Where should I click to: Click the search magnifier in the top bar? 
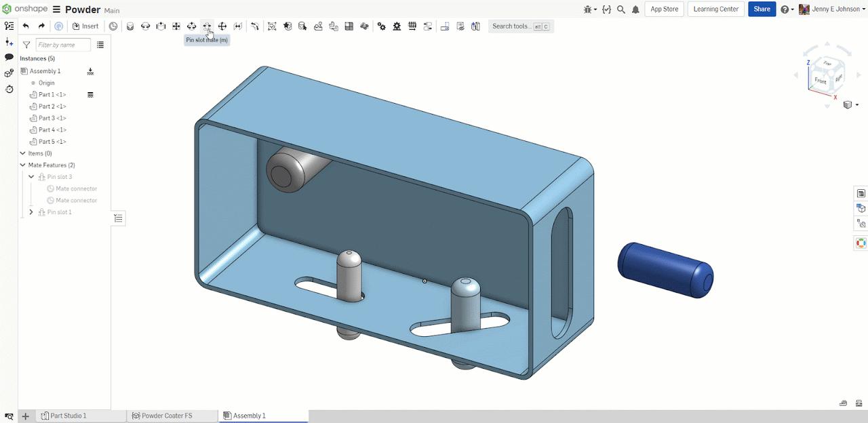click(621, 9)
